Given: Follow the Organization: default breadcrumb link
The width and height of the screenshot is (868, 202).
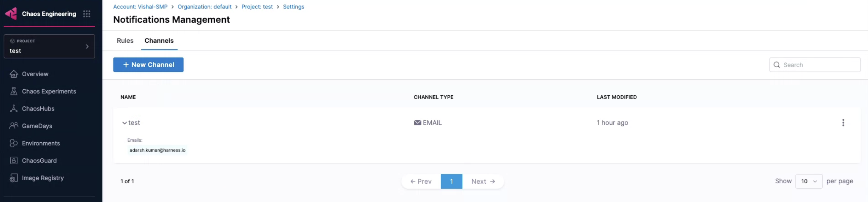Looking at the screenshot, I should tap(204, 7).
